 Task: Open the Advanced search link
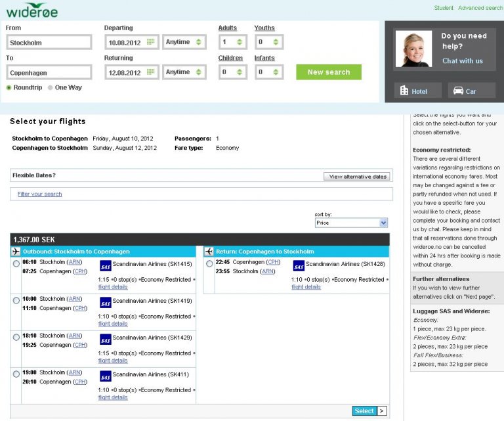tap(480, 8)
